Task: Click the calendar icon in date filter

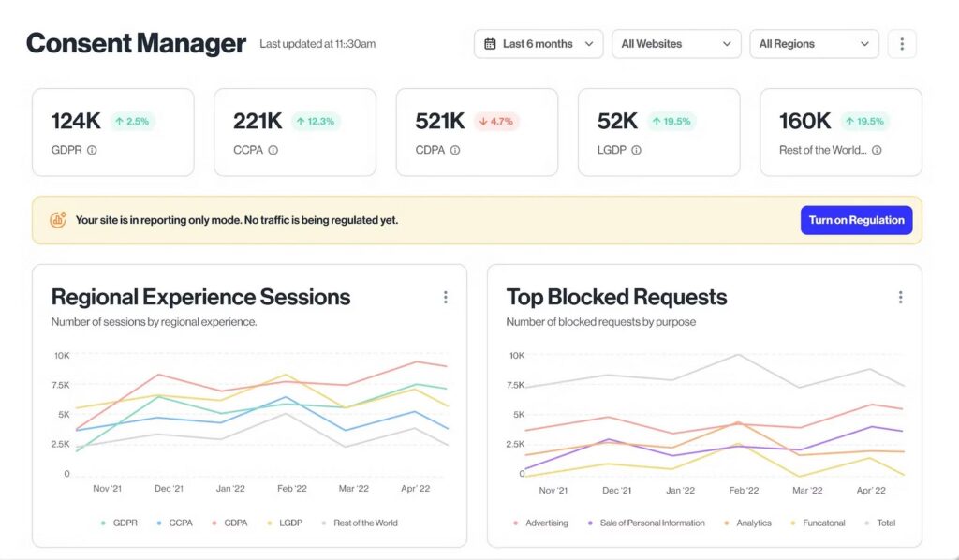Action: 490,44
